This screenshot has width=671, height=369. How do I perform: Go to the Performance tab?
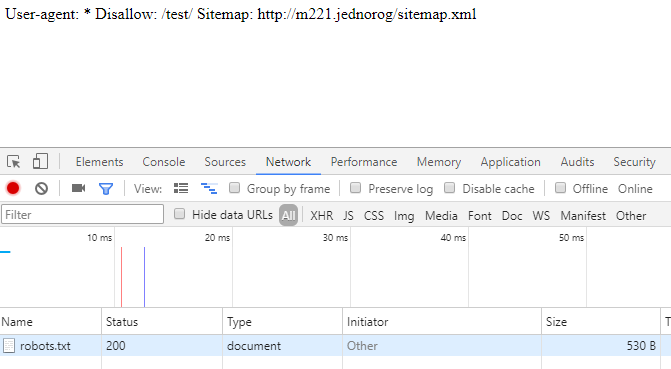(364, 162)
